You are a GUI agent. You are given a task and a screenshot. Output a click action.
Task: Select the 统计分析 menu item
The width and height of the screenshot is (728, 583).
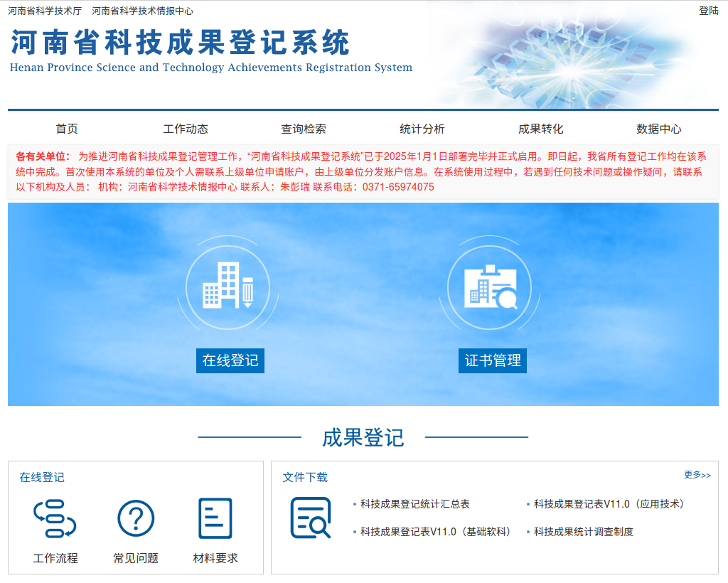[422, 129]
